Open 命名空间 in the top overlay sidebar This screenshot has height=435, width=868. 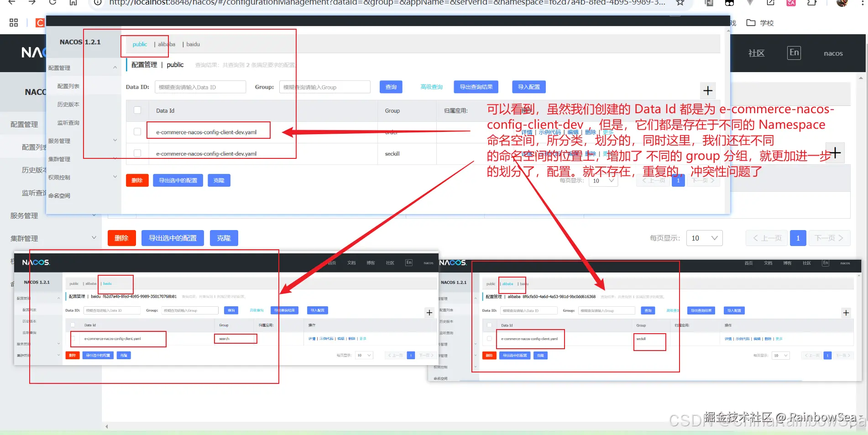(59, 195)
